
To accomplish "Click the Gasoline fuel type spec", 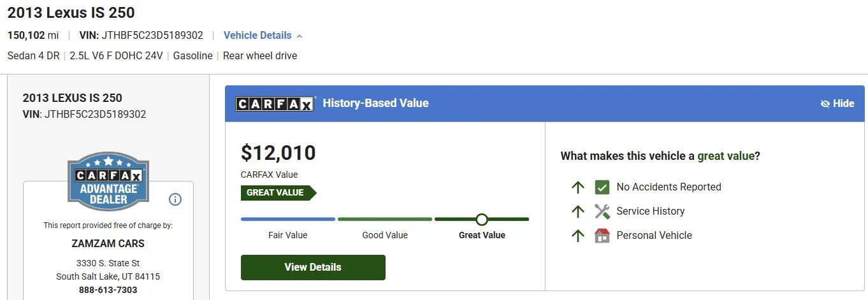I will pos(193,56).
